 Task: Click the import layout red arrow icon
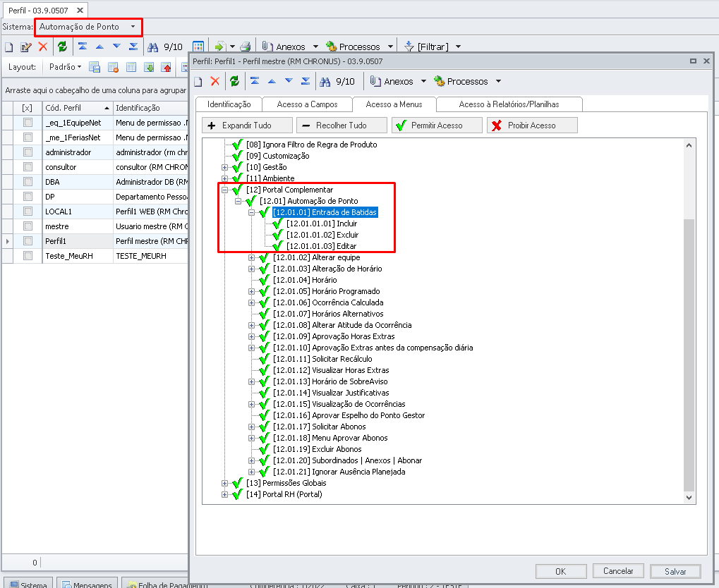click(x=166, y=68)
